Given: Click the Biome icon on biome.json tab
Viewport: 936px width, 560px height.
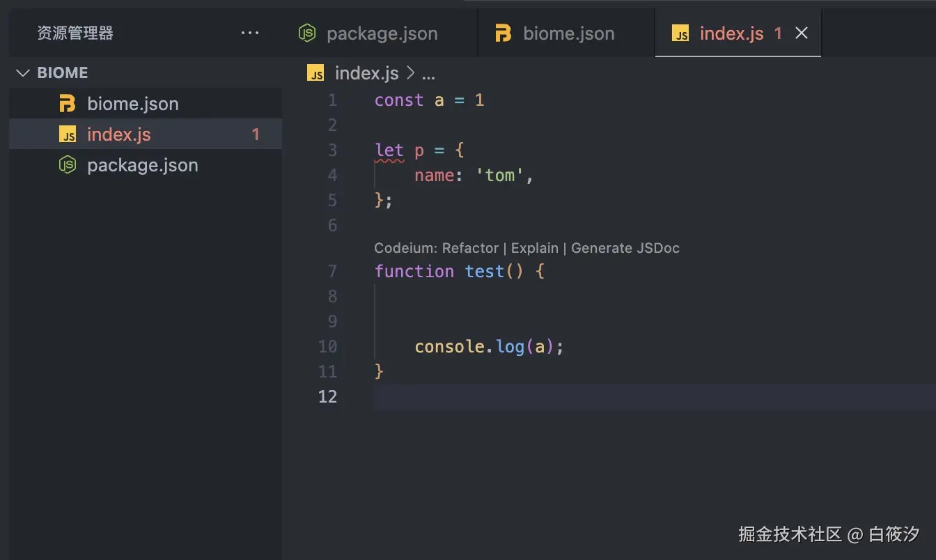Looking at the screenshot, I should [x=503, y=33].
